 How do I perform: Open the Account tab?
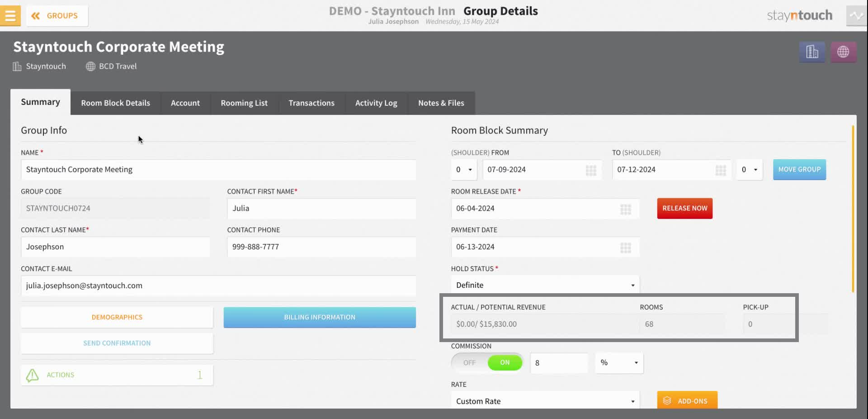point(185,103)
